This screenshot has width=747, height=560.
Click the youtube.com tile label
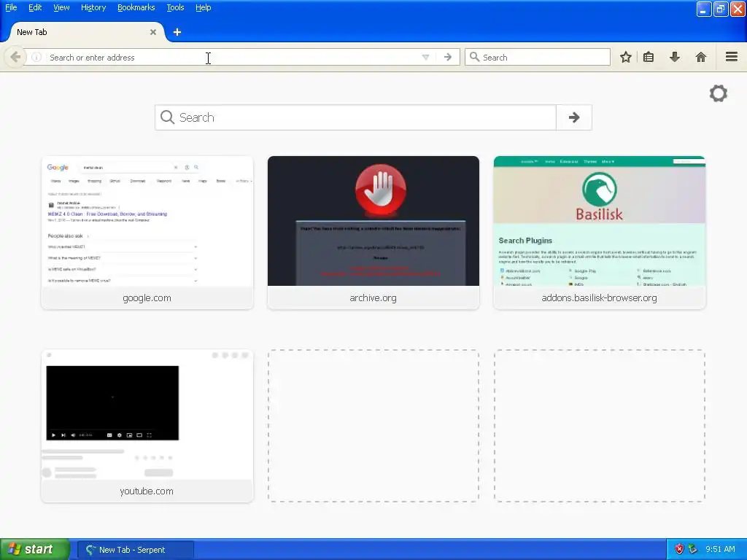click(147, 491)
